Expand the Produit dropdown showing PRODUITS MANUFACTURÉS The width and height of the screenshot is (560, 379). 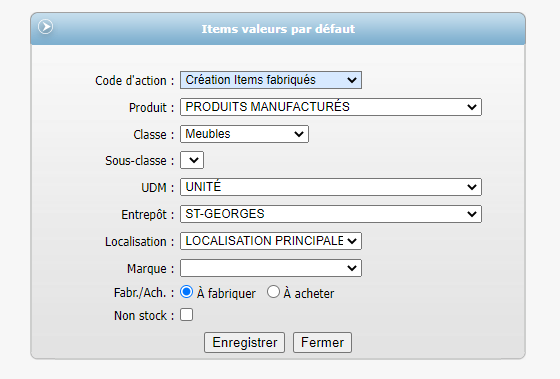331,107
